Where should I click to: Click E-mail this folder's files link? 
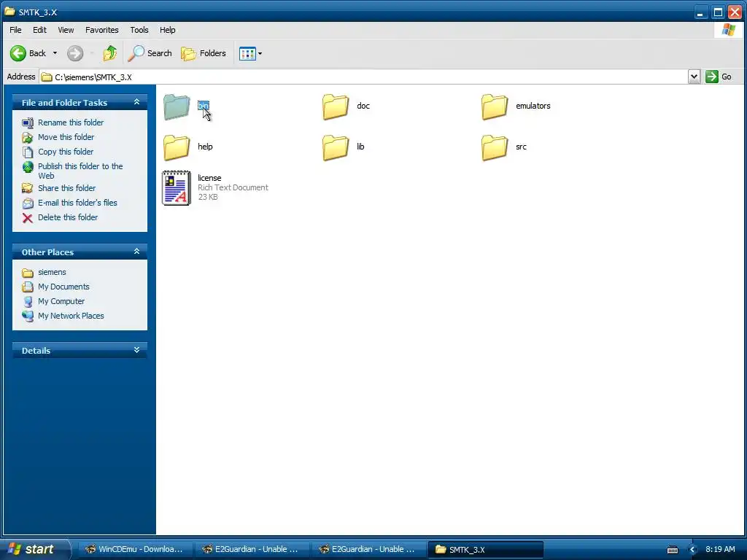point(77,203)
